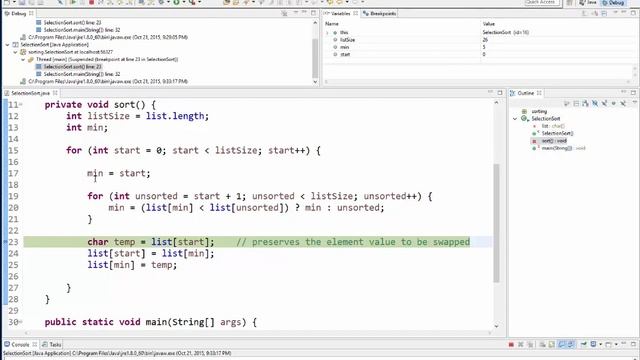Click 'public static void main' code line
Screen dimensions: 640x360
(x=151, y=322)
